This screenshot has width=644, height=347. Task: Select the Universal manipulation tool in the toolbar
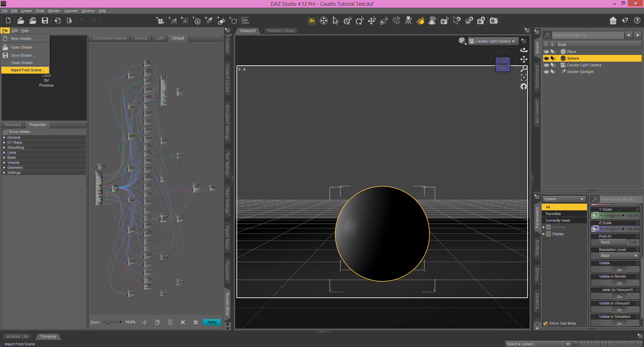click(347, 20)
